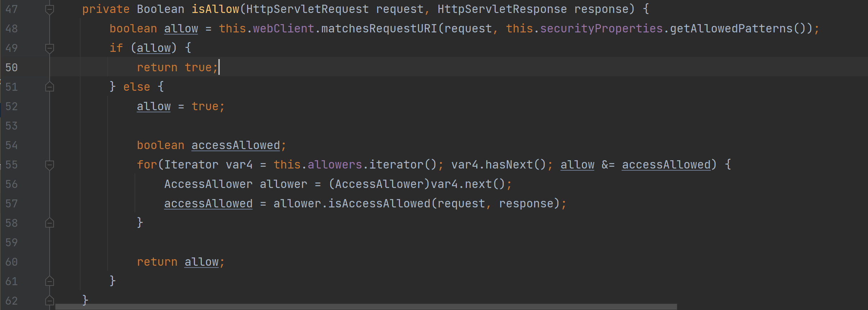Image resolution: width=868 pixels, height=310 pixels.
Task: Click line number 50 in the gutter
Action: [x=12, y=68]
